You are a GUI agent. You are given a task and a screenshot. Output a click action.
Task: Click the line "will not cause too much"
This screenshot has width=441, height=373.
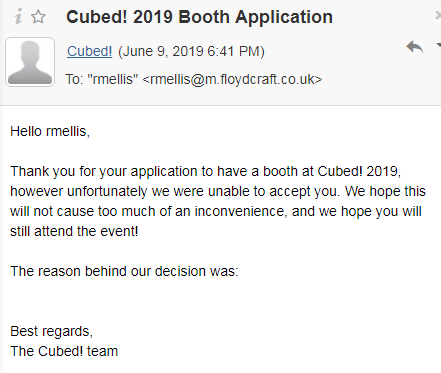pyautogui.click(x=216, y=211)
